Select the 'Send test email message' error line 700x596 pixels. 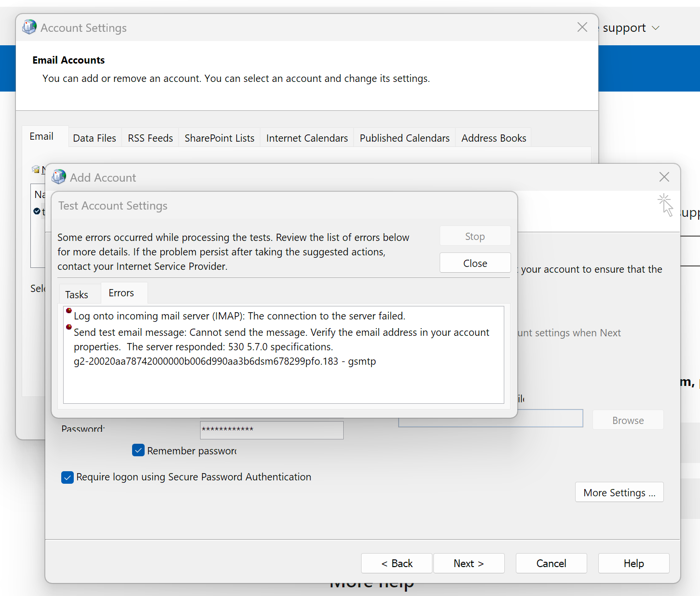pos(282,340)
